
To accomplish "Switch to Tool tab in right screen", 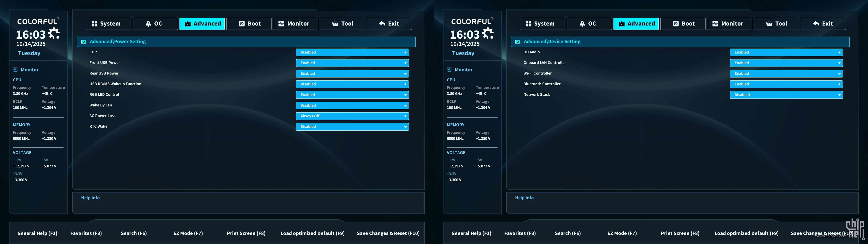I will 776,23.
